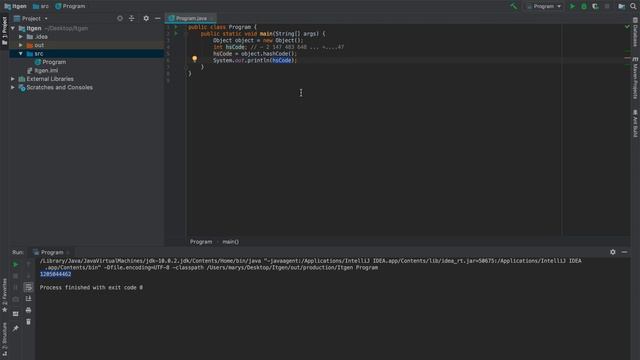Click Program in editor bottom breadcrumb
The width and height of the screenshot is (640, 360).
[201, 242]
